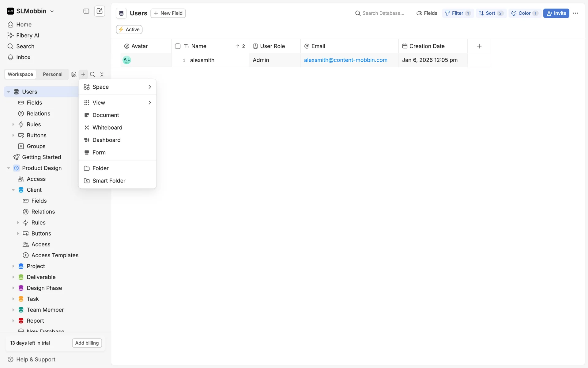Screen dimensions: 588x368
Task: Toggle the Active filter chip
Action: pos(129,29)
